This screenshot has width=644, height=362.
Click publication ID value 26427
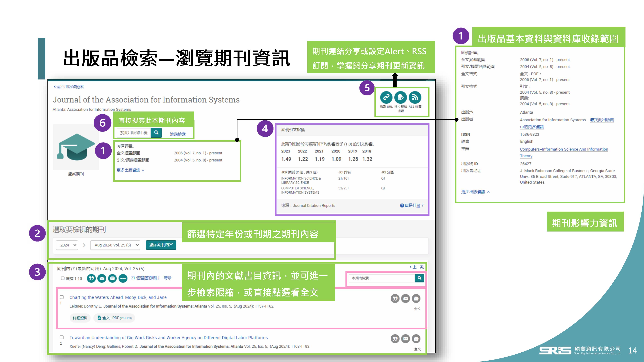tap(526, 164)
